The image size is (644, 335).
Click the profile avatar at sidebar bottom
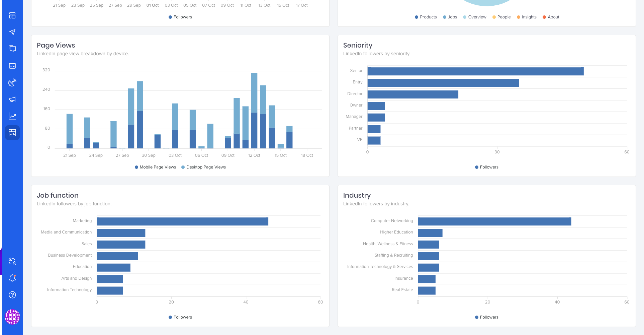(x=12, y=317)
